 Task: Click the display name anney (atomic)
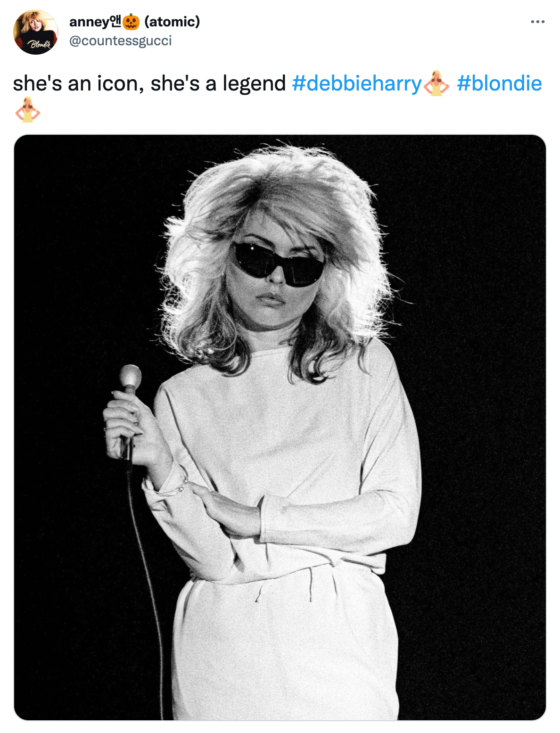click(x=135, y=22)
